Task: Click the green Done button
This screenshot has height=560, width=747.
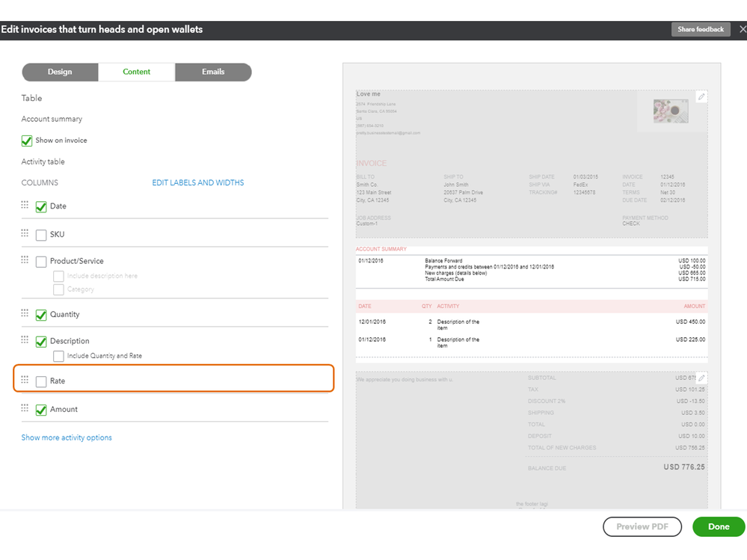Action: [x=719, y=526]
